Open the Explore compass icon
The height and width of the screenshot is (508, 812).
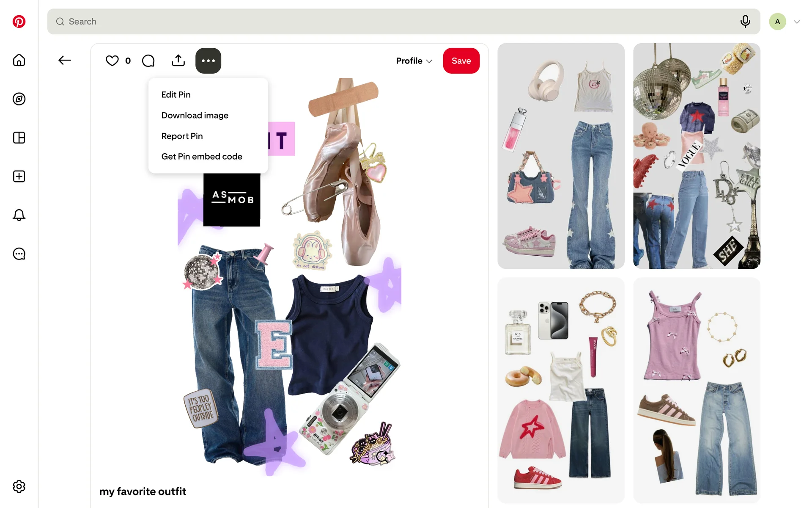point(19,99)
